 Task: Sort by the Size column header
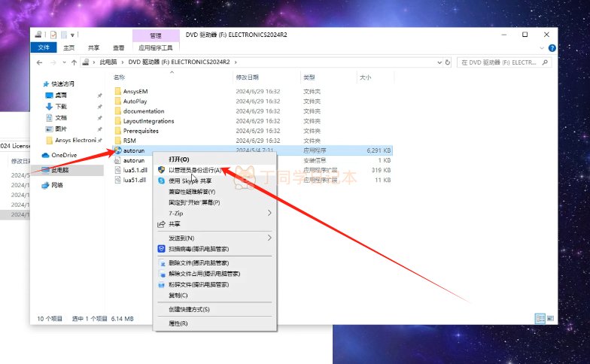click(366, 77)
